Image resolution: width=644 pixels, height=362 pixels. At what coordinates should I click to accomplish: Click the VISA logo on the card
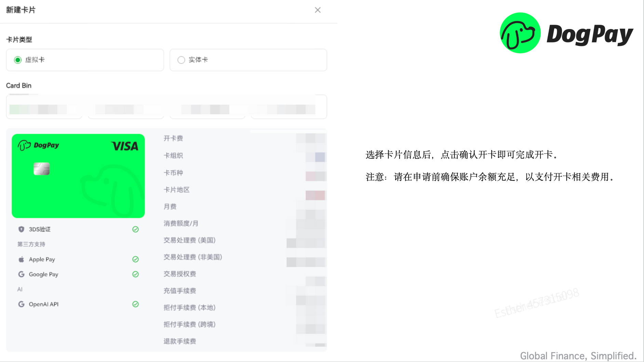[125, 146]
